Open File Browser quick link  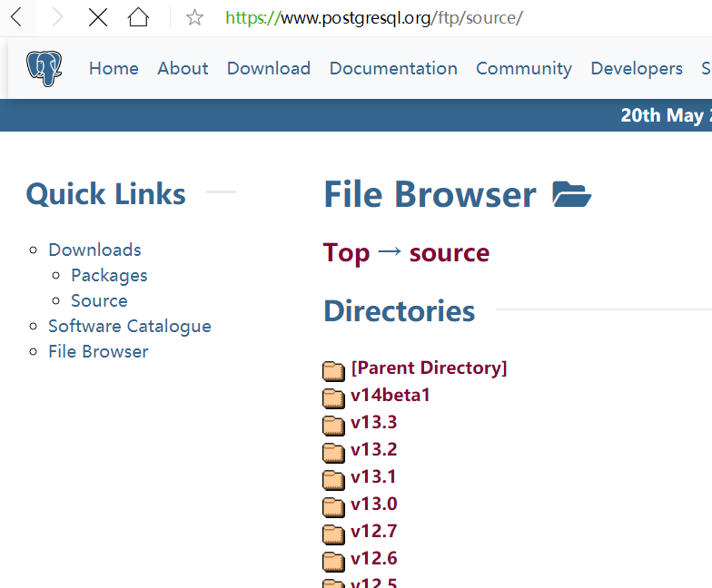(x=98, y=352)
